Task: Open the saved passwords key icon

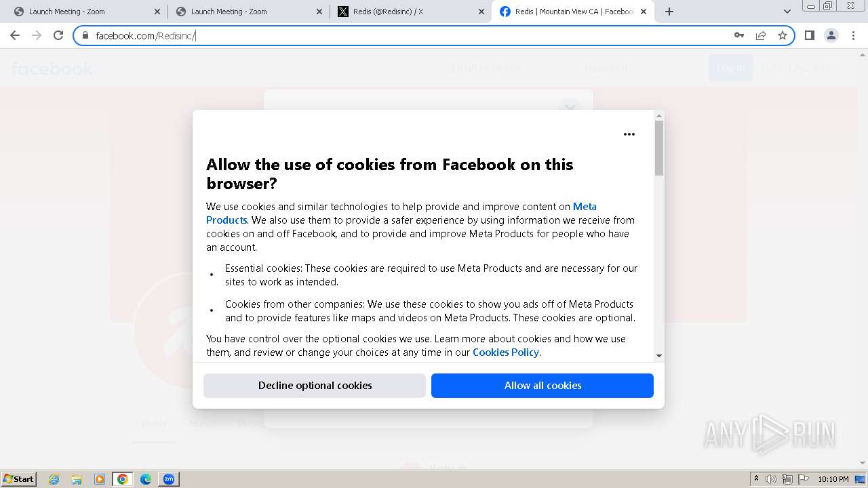Action: pos(739,35)
